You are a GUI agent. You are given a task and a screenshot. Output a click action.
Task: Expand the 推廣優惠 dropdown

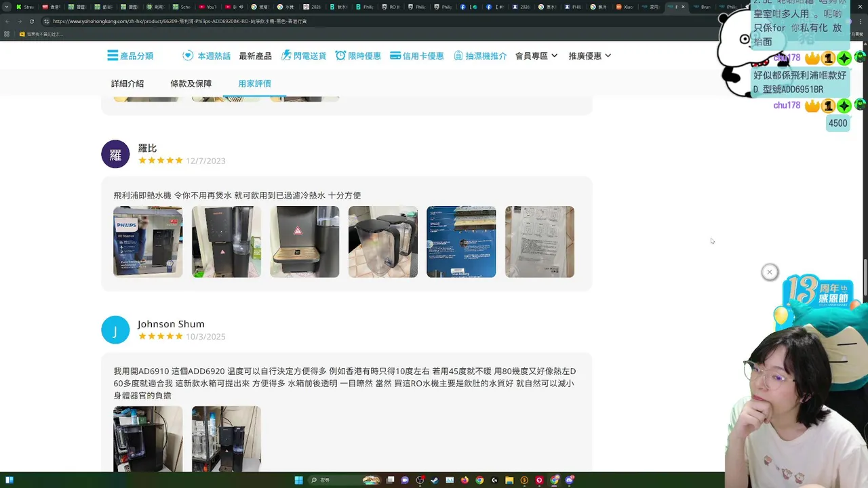click(590, 56)
